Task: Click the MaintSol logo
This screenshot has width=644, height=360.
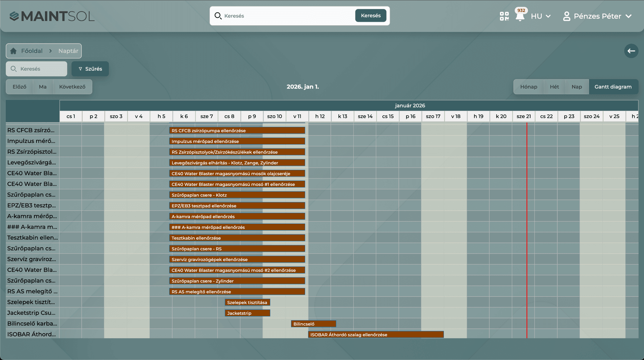Action: (x=52, y=16)
